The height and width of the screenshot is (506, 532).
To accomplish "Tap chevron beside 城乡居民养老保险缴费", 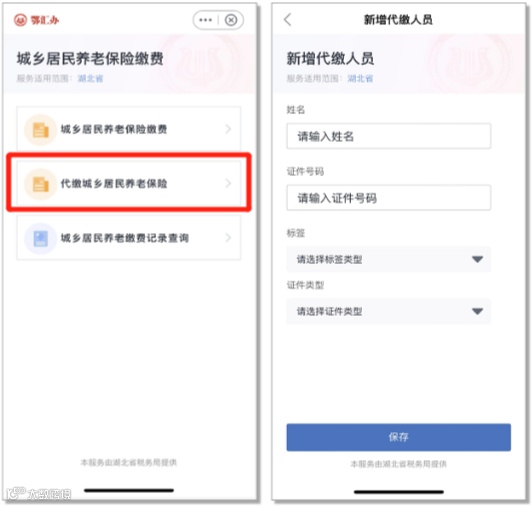I will click(228, 129).
